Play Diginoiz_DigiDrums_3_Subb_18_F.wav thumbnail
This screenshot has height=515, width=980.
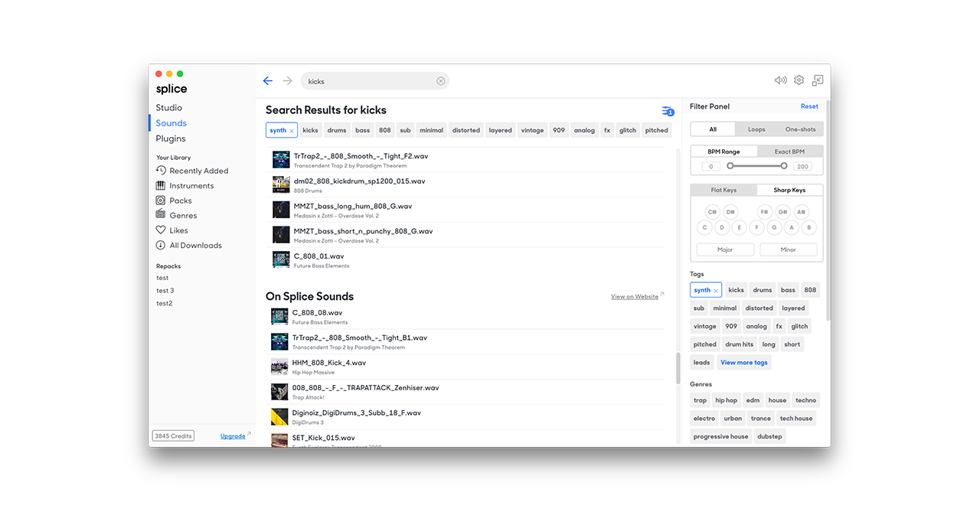(279, 416)
